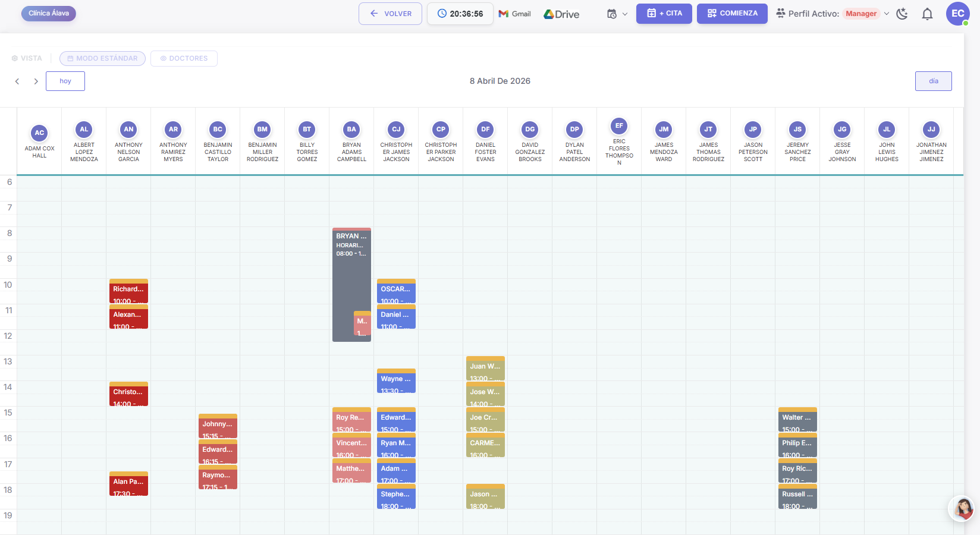Toggle the Doctores view filter
The image size is (980, 535).
click(x=184, y=58)
